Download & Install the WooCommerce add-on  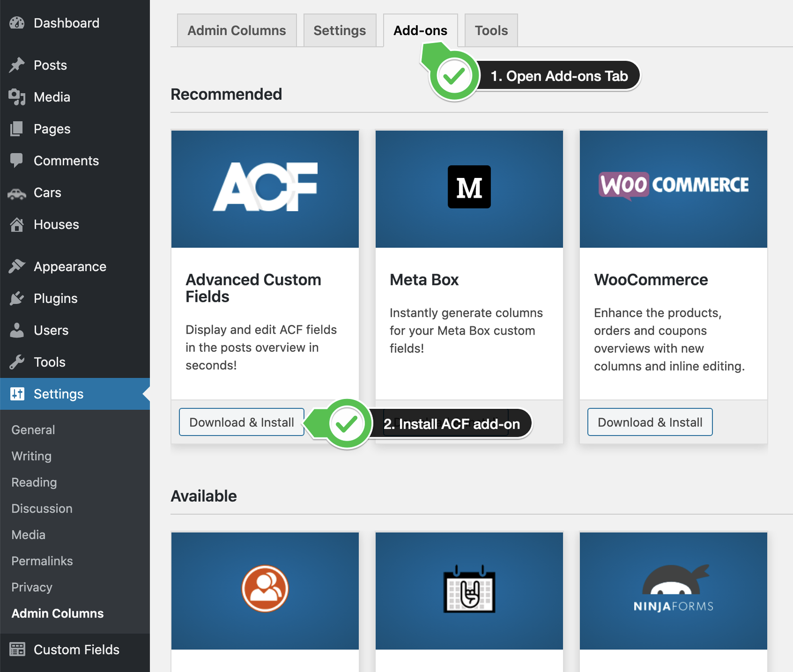point(650,422)
